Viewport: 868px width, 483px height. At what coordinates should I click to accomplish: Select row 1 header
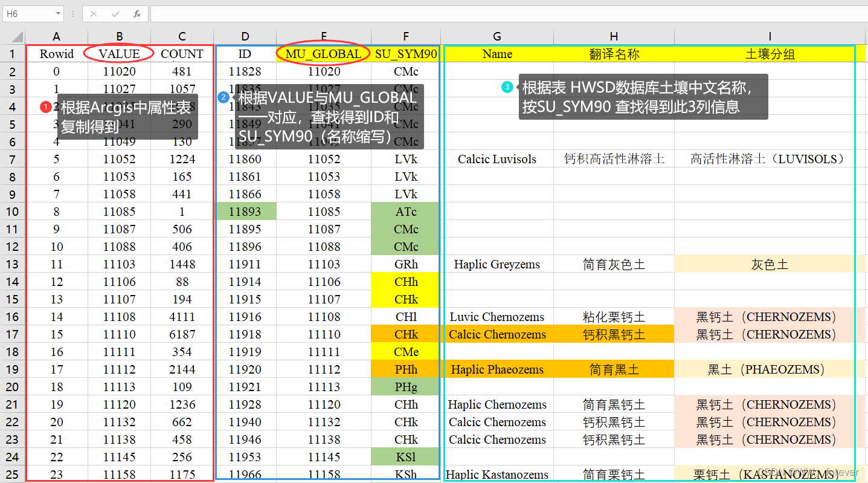tap(13, 54)
